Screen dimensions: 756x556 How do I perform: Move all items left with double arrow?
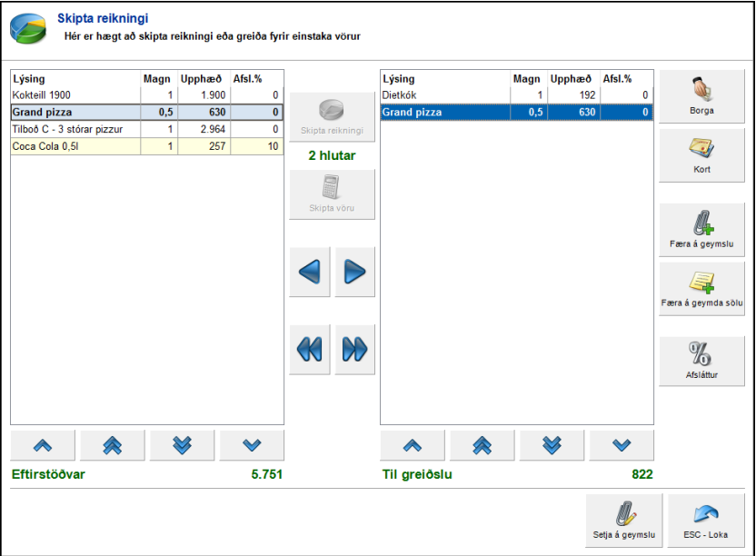310,350
